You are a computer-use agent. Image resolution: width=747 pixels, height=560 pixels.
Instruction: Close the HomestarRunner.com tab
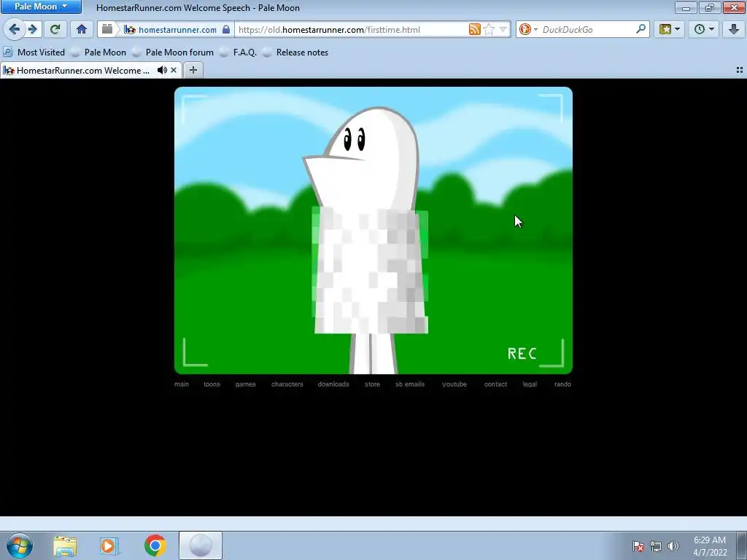point(174,71)
